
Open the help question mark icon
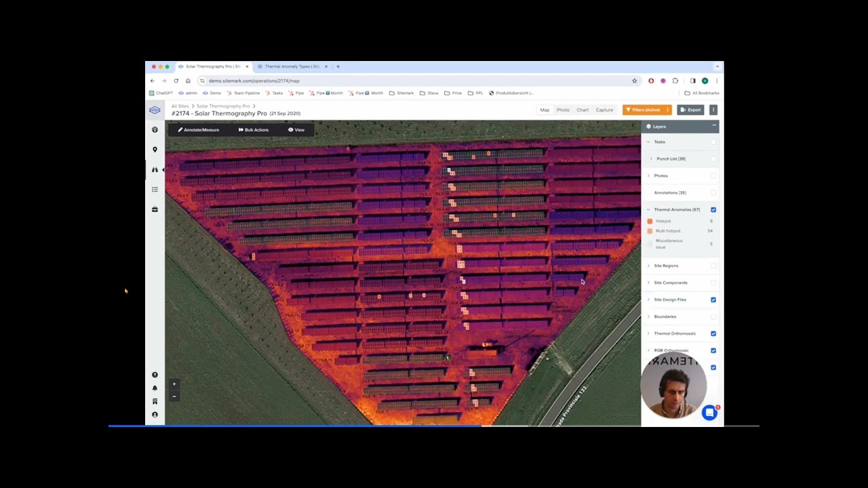(x=155, y=375)
